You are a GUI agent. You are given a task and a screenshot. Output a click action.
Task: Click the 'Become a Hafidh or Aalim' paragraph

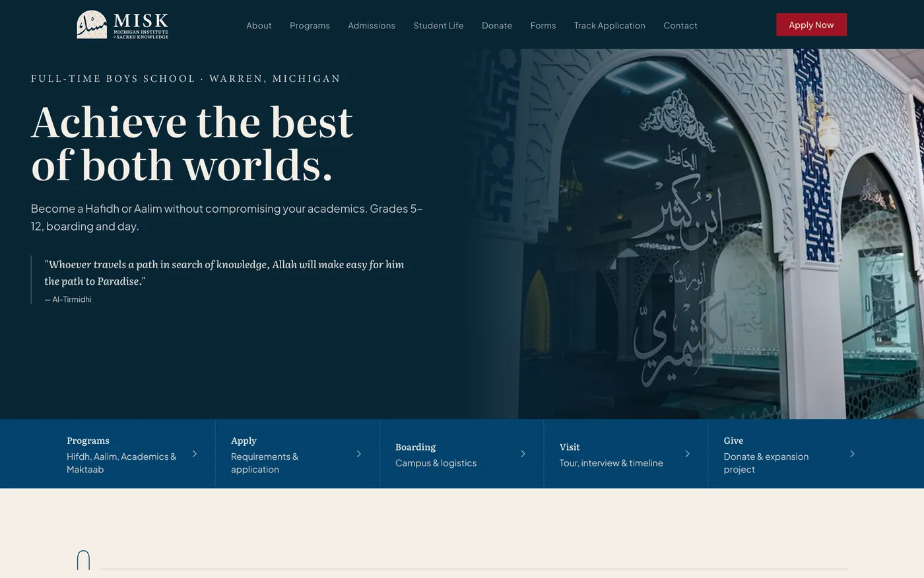(x=227, y=217)
